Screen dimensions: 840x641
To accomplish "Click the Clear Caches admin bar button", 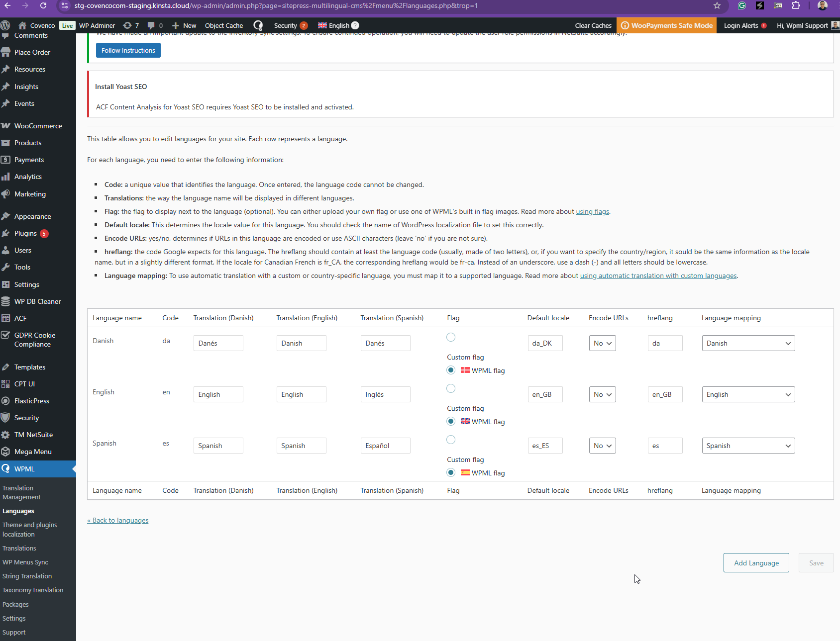I will [593, 25].
